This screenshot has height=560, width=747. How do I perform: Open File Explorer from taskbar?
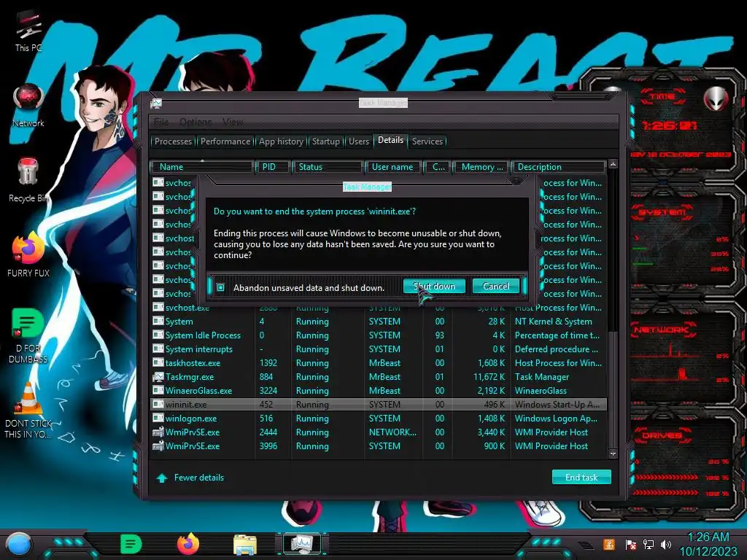[x=245, y=545]
